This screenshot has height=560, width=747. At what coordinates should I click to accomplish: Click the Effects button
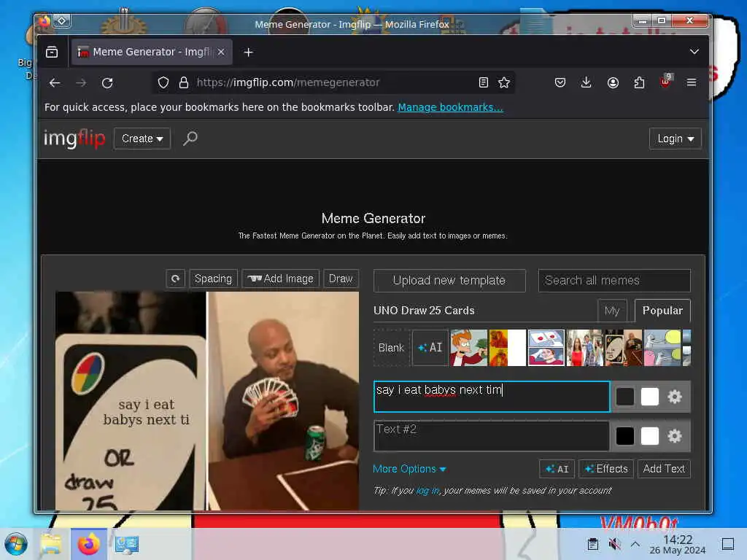coord(606,469)
